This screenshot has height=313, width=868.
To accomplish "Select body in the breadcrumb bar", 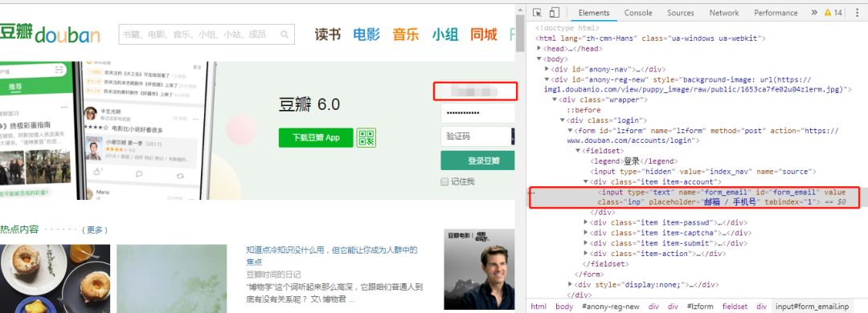I will click(x=564, y=307).
